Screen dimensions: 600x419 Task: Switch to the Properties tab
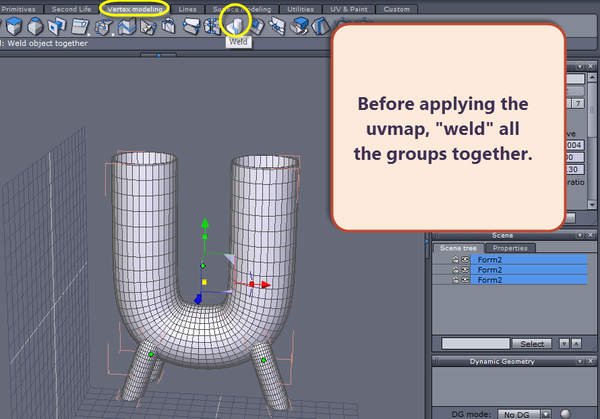[x=510, y=248]
